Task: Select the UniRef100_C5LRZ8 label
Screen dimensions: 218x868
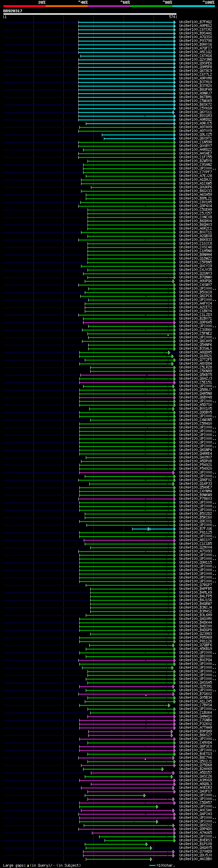Action: pyautogui.click(x=196, y=367)
